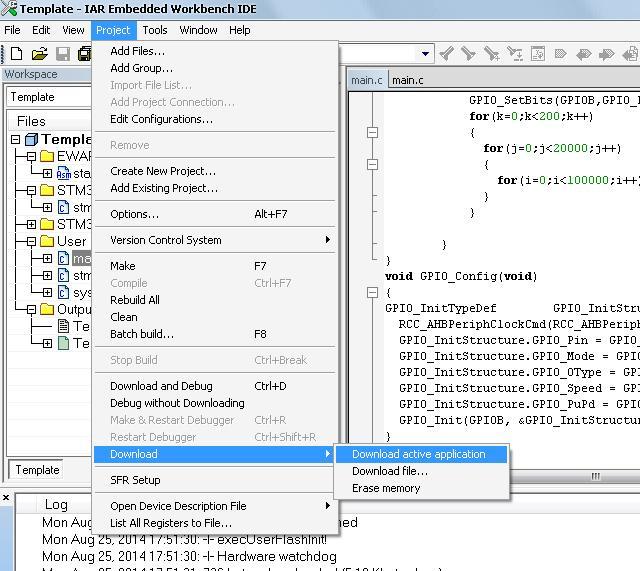Choose Make from the Project menu
640x571 pixels.
click(x=215, y=266)
